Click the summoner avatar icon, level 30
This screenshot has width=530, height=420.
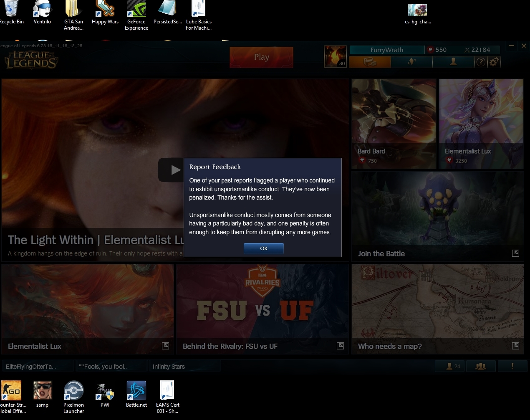click(335, 56)
